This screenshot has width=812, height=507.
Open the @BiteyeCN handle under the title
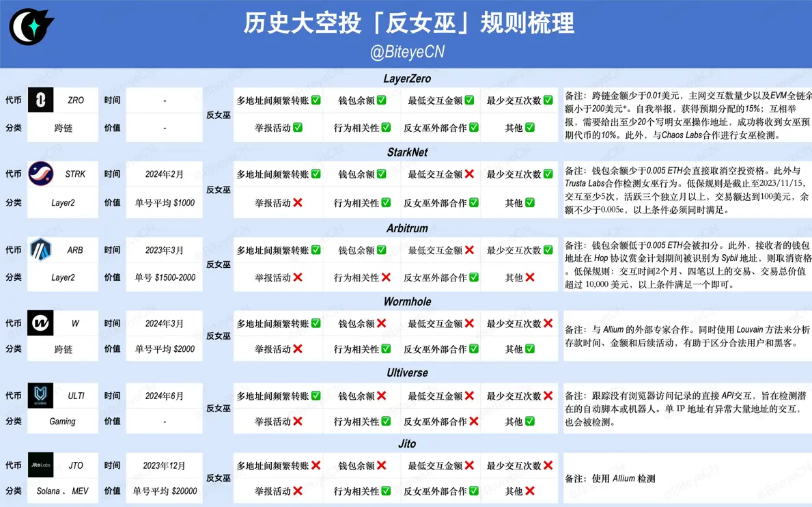(x=407, y=53)
